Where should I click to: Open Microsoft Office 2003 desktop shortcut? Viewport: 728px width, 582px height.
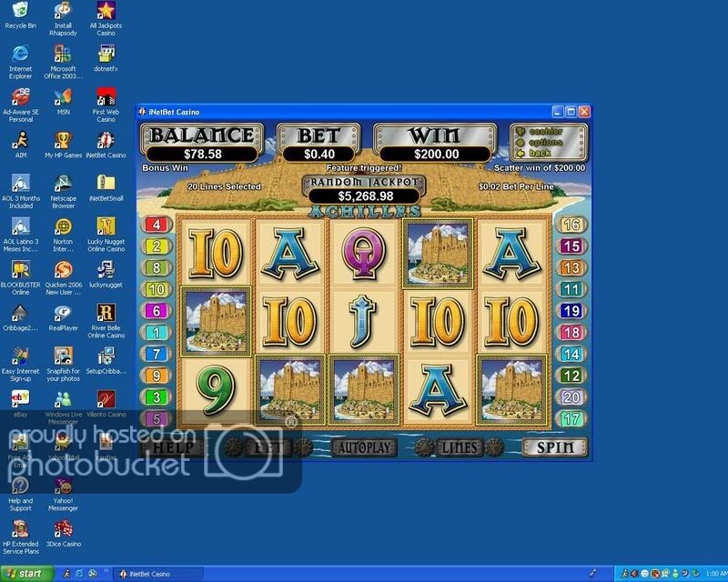pos(63,62)
